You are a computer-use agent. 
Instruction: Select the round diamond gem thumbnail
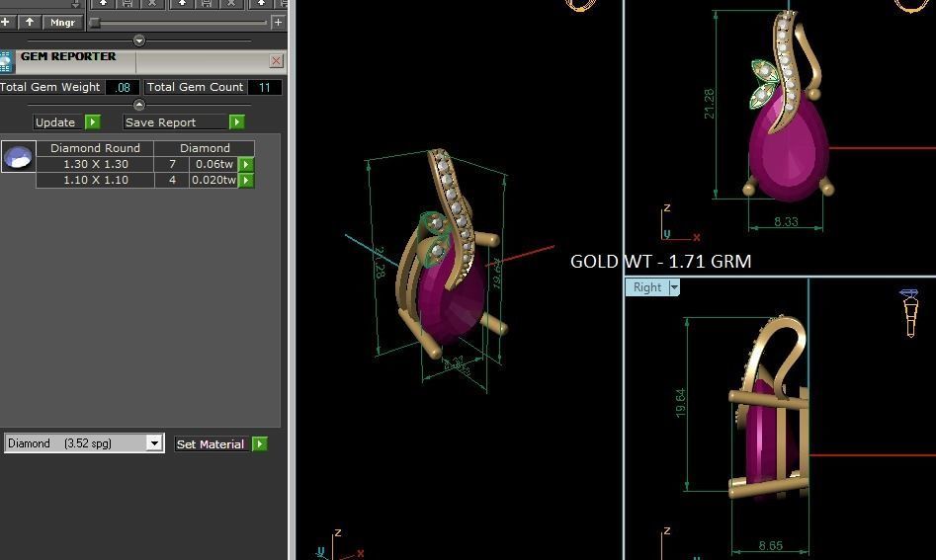pos(19,156)
